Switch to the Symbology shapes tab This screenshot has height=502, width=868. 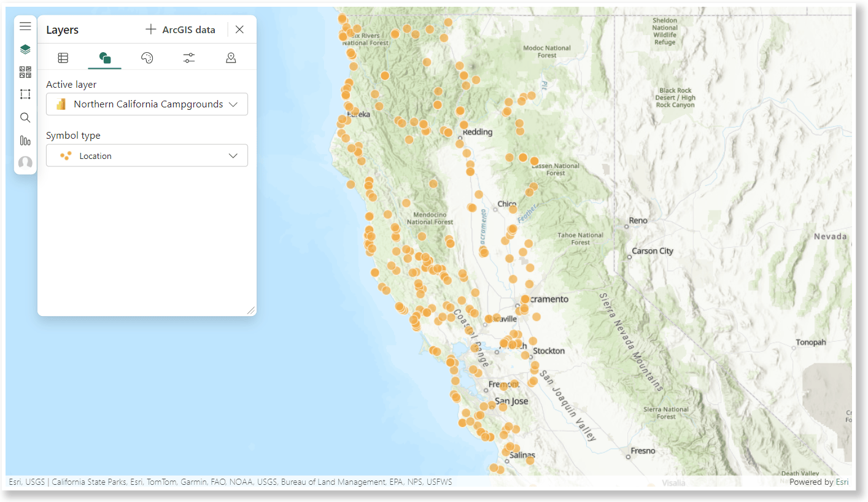[x=105, y=58]
